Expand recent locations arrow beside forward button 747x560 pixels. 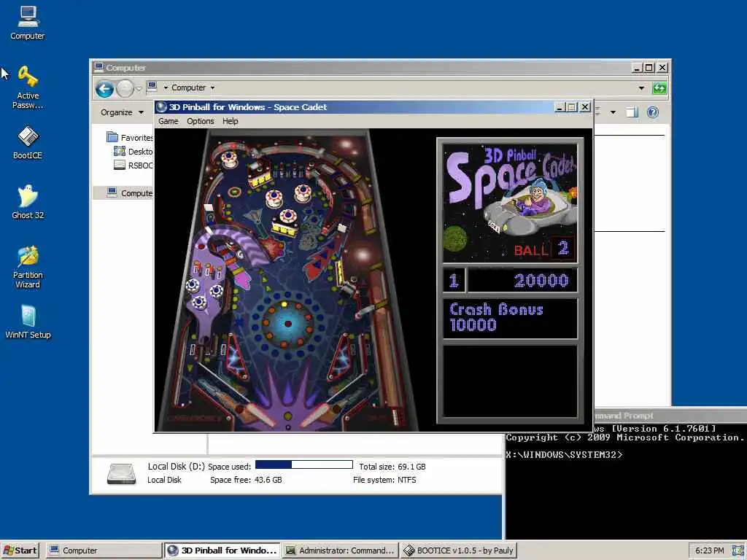(139, 88)
